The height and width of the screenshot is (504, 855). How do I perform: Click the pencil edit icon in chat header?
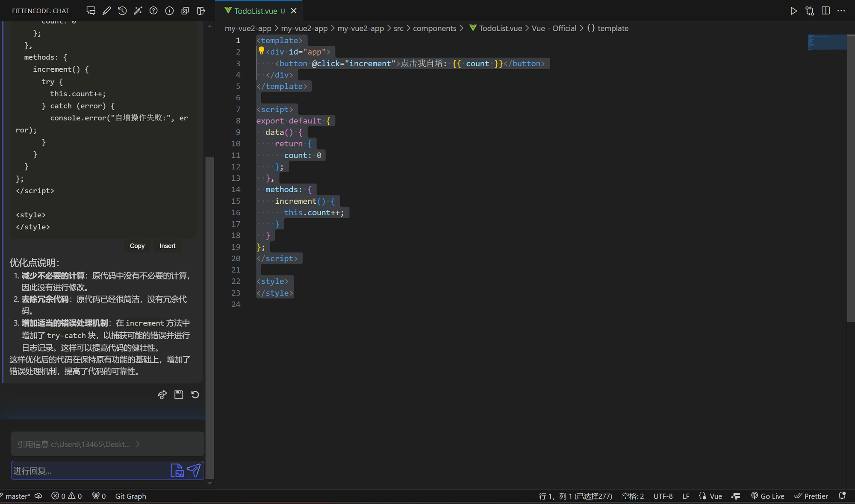tap(106, 11)
